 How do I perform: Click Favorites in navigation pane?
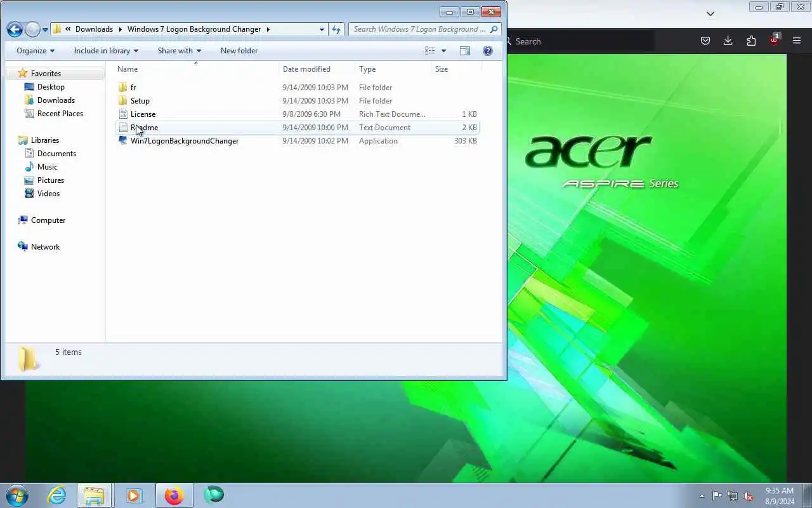point(46,74)
